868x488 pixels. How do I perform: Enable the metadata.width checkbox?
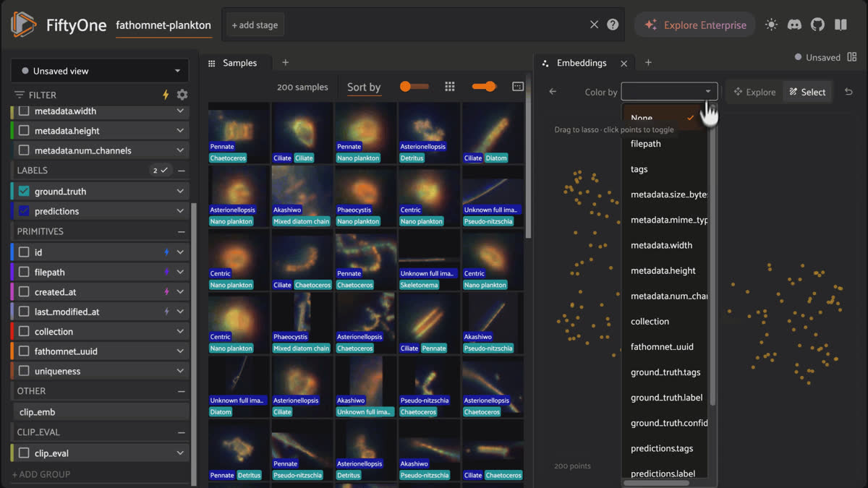[24, 111]
